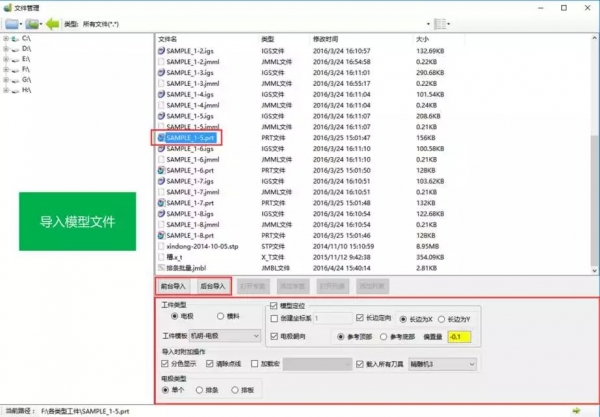Select the 单个 electrode type radio
600x417 pixels.
[x=165, y=390]
